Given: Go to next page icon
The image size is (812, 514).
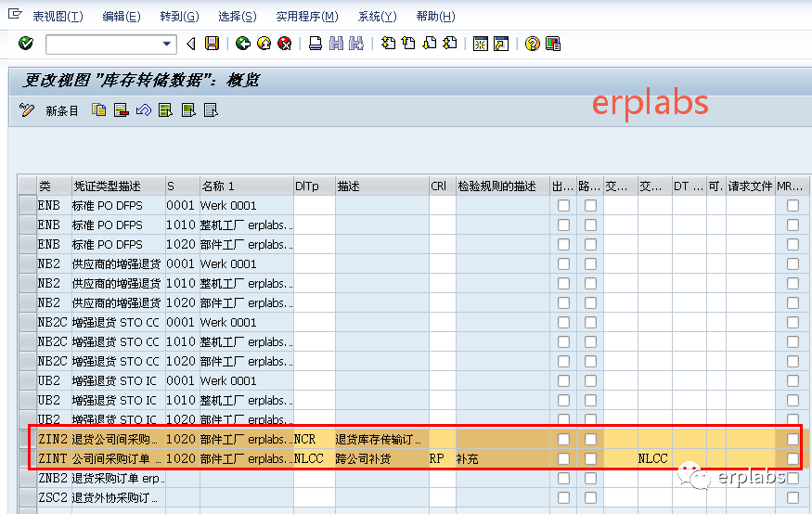Looking at the screenshot, I should point(430,44).
